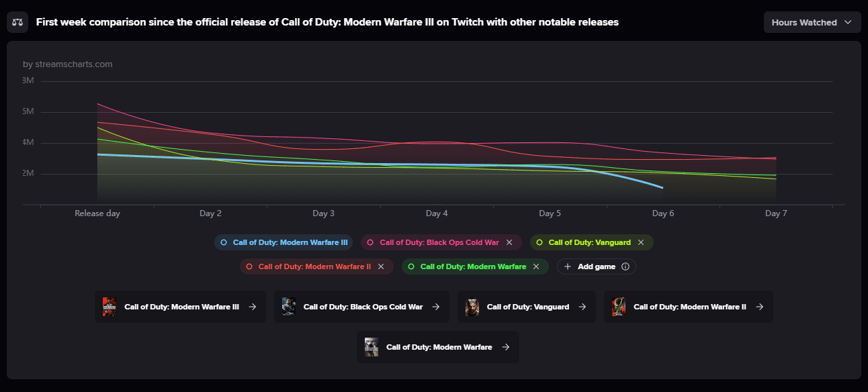Click the Black Ops Cold War cover icon

click(289, 307)
